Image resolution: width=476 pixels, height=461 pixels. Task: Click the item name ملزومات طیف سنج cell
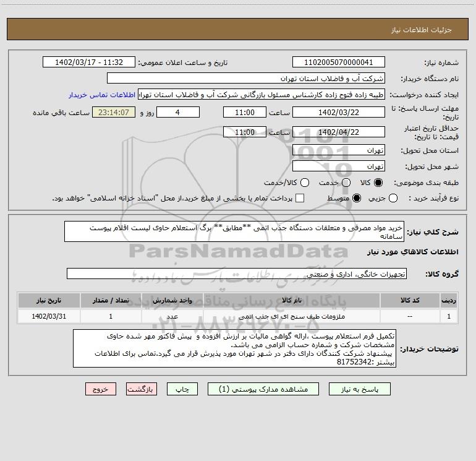[x=291, y=317]
